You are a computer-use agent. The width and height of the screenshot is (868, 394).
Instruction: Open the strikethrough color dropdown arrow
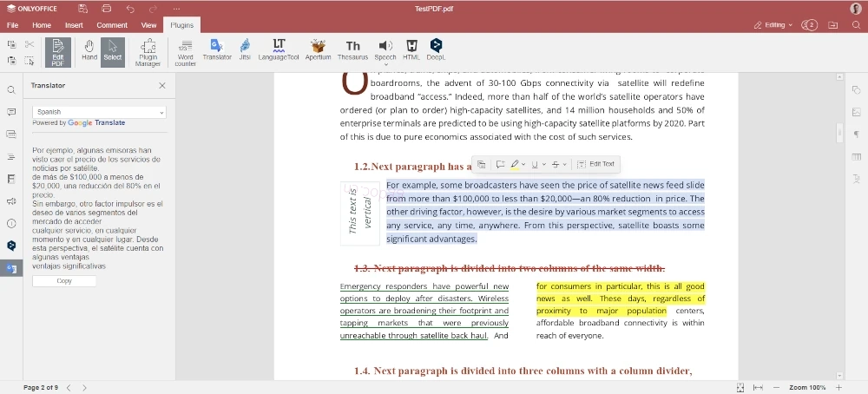pos(565,164)
